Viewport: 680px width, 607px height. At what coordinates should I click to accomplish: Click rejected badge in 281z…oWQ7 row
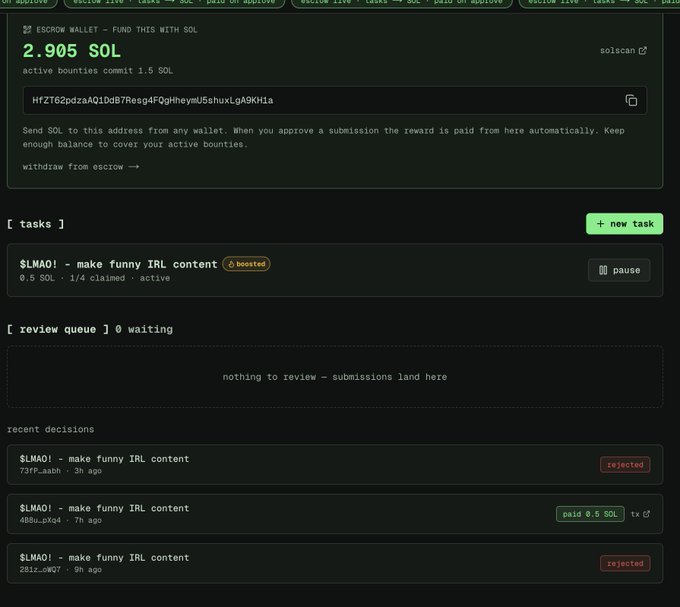point(625,564)
